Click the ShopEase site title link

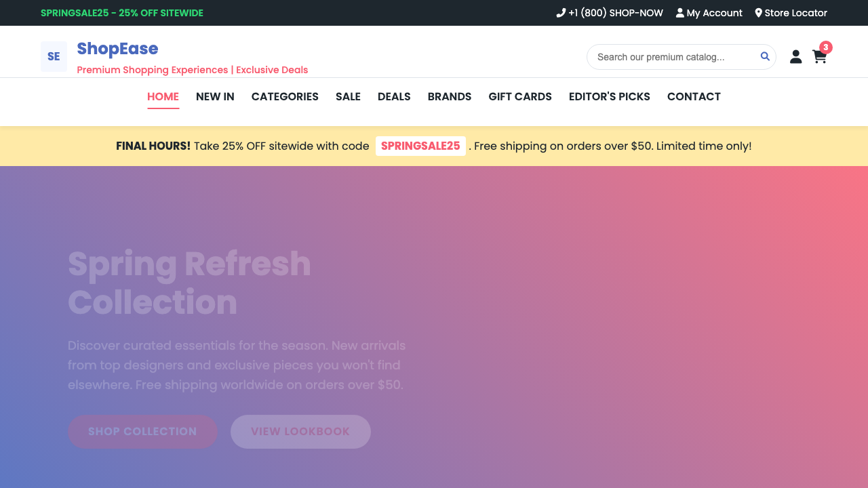(117, 48)
